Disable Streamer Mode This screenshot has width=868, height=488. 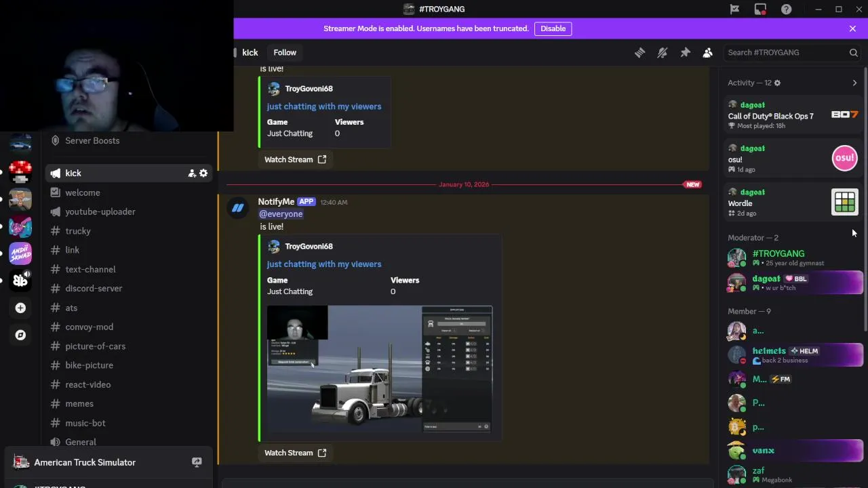(x=553, y=28)
